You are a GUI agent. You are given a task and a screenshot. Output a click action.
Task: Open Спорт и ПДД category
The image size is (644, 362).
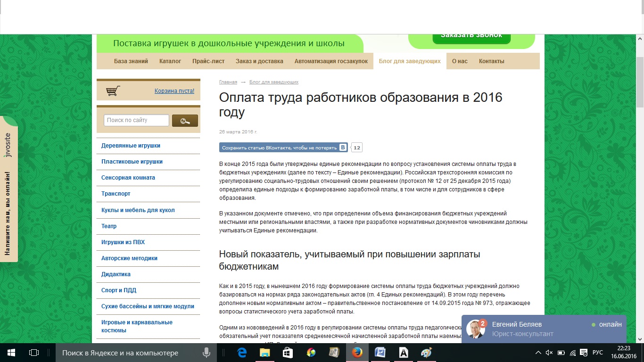click(119, 290)
